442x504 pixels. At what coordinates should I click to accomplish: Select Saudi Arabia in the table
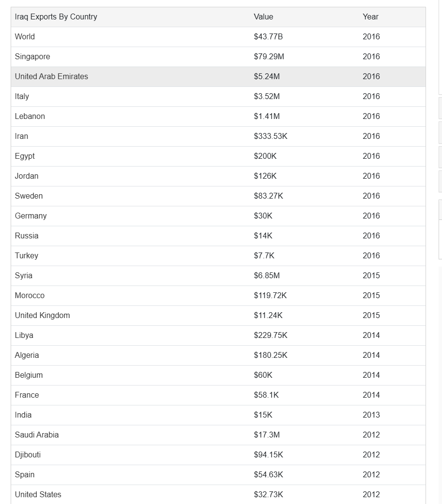pos(37,435)
